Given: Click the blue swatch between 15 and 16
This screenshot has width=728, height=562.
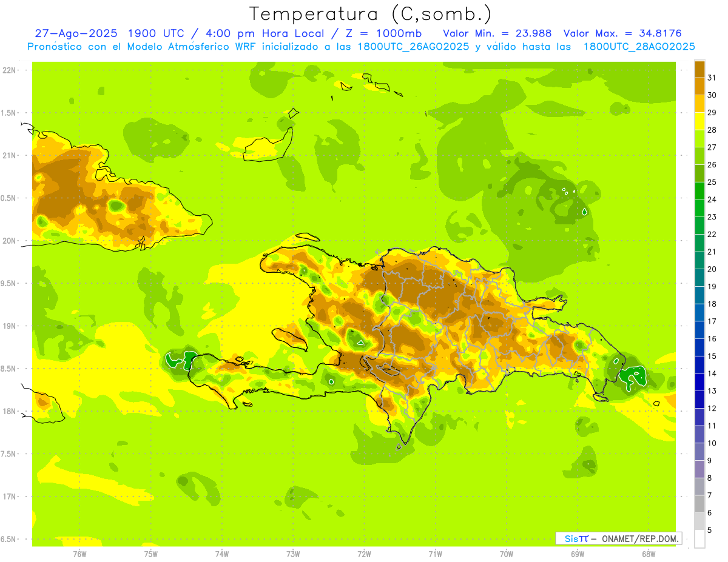Looking at the screenshot, I should tap(699, 347).
